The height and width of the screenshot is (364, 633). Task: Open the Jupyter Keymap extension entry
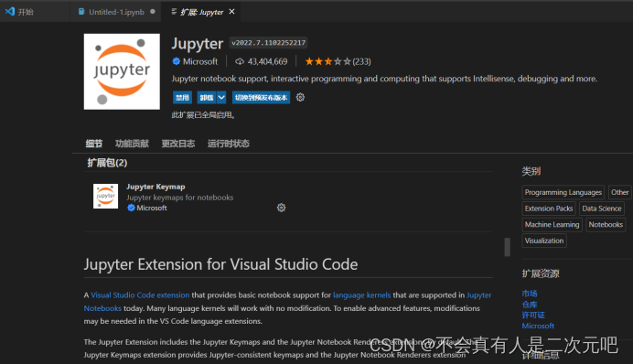[x=156, y=187]
